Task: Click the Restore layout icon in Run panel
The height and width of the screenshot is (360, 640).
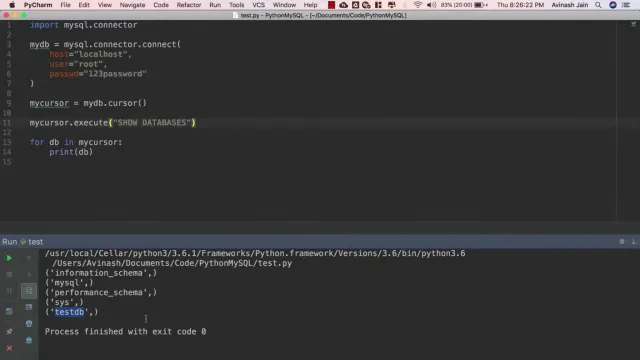Action: pos(9,311)
